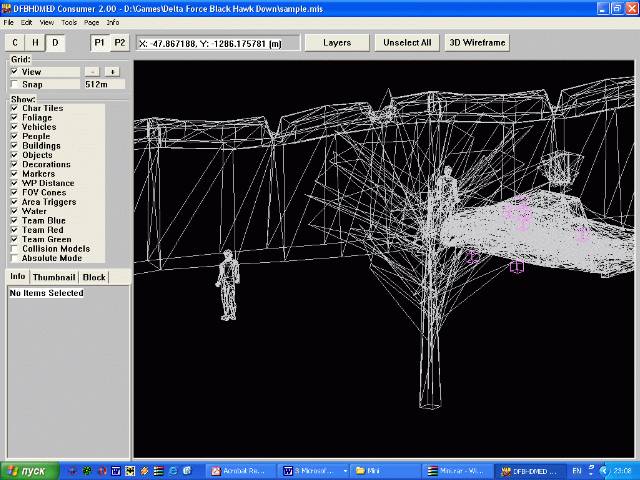Switch to the Thumbnail tab

point(54,277)
